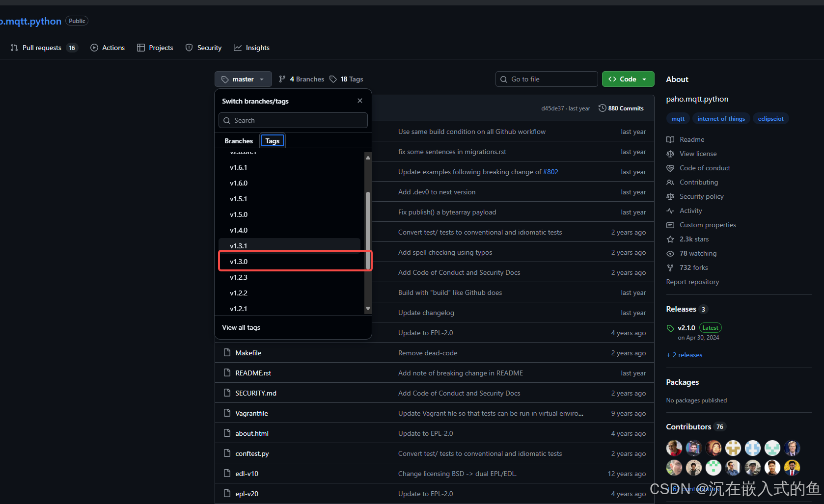Click the branch icon beside 4 Branches
Screen dimensions: 824x504
coord(283,79)
